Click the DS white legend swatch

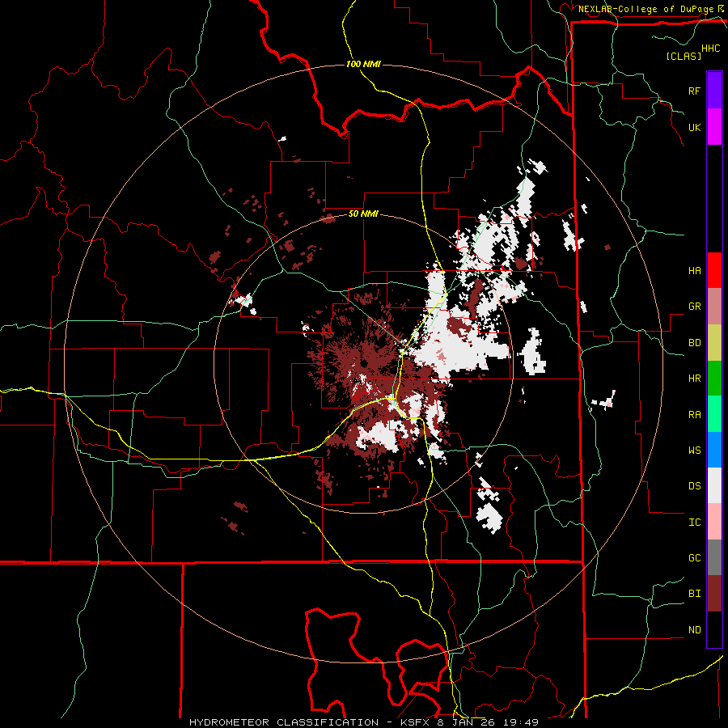pyautogui.click(x=714, y=485)
